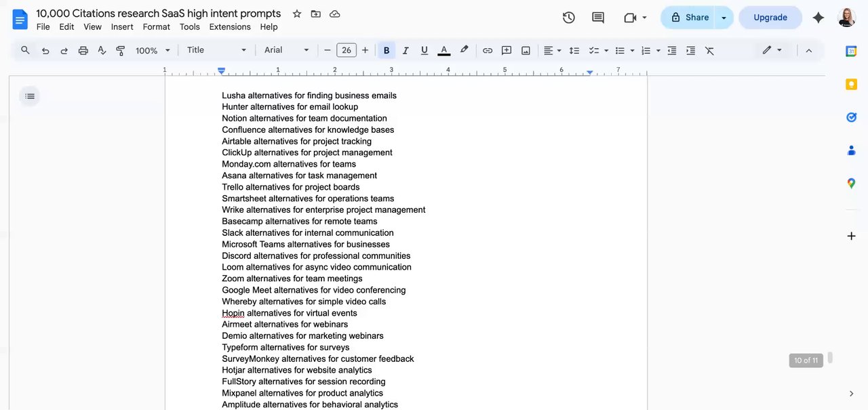Open the View menu

[x=92, y=27]
